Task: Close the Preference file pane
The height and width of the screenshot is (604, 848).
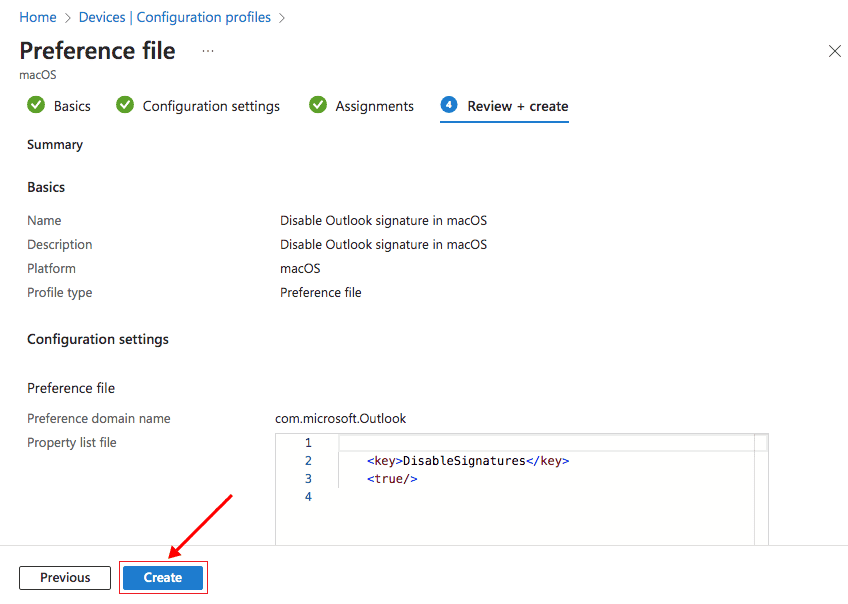Action: pos(834,51)
